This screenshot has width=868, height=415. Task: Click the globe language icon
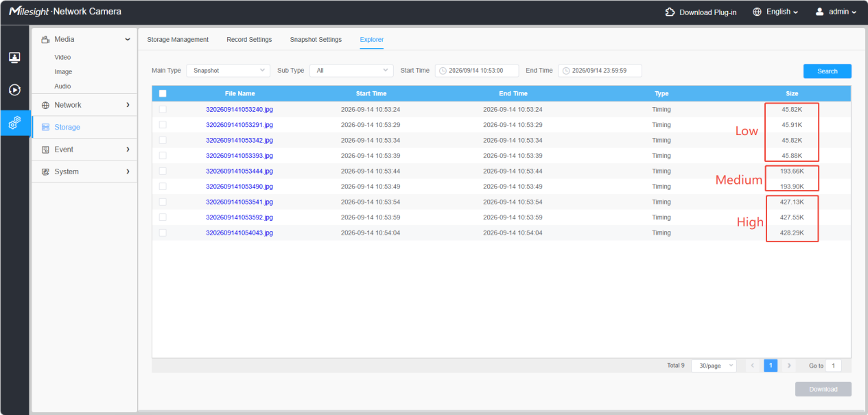point(758,12)
